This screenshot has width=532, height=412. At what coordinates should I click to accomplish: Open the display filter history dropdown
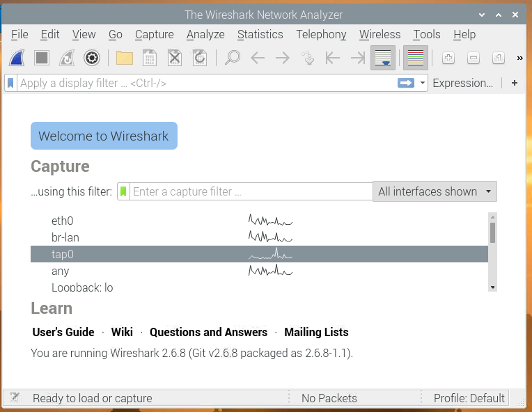pyautogui.click(x=423, y=83)
